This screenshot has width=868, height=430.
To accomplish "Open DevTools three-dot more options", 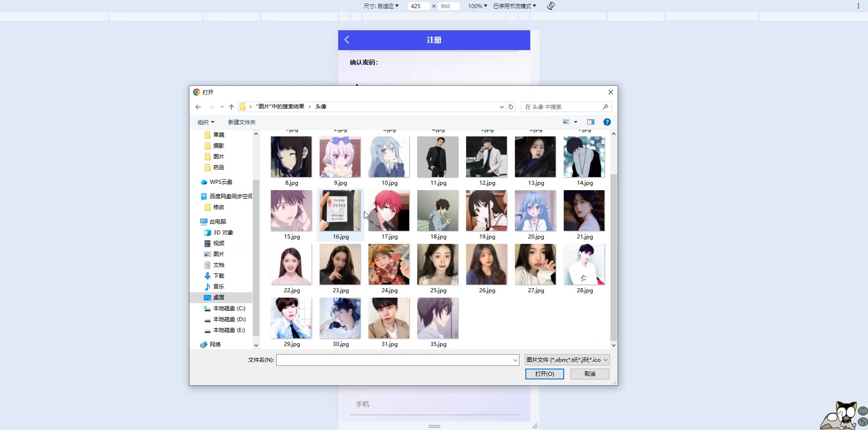I will [858, 6].
